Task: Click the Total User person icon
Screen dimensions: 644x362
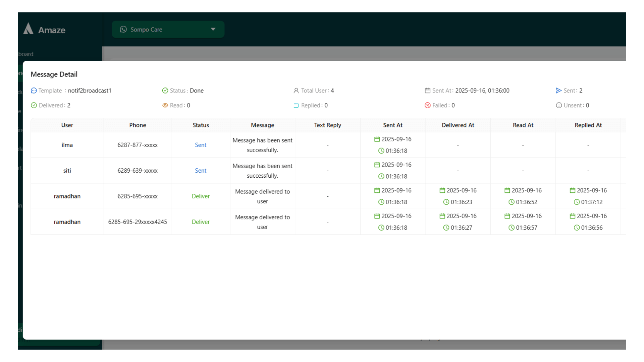Action: [x=296, y=91]
